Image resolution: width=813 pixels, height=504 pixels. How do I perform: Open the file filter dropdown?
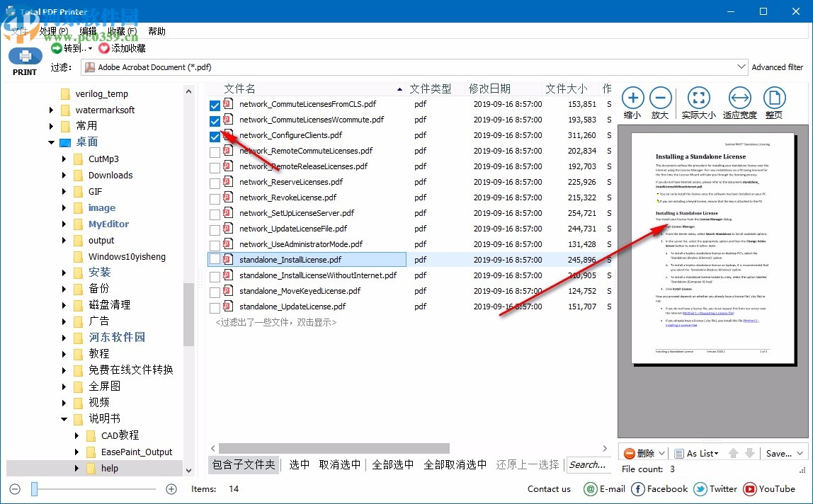[741, 67]
